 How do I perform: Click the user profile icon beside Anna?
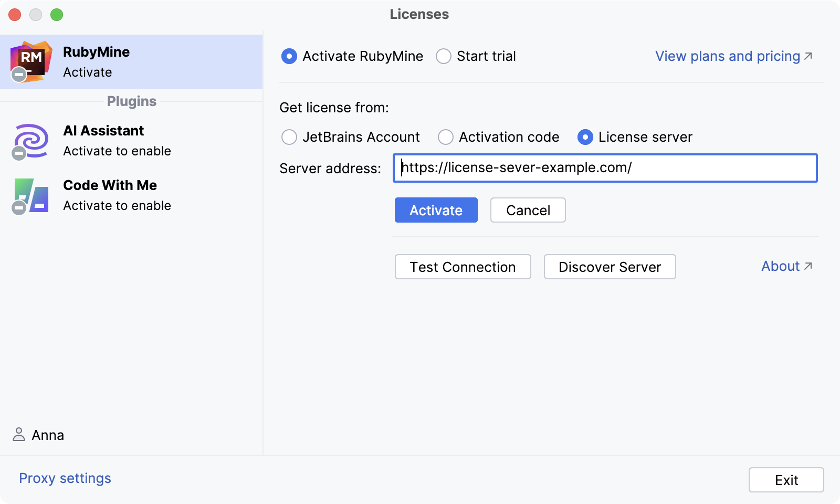click(19, 435)
